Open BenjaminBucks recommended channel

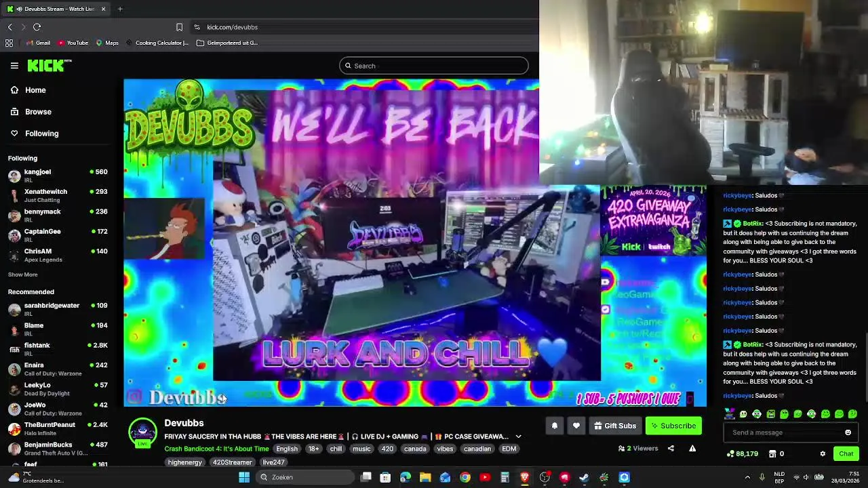(58, 449)
